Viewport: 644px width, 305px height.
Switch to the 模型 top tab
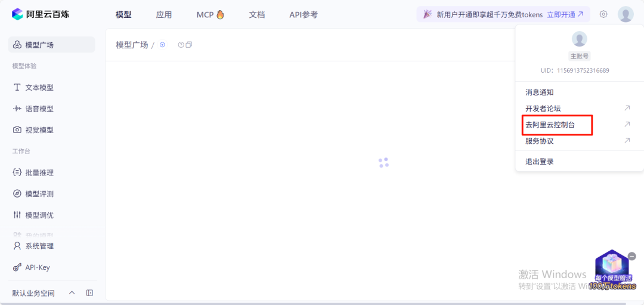123,15
